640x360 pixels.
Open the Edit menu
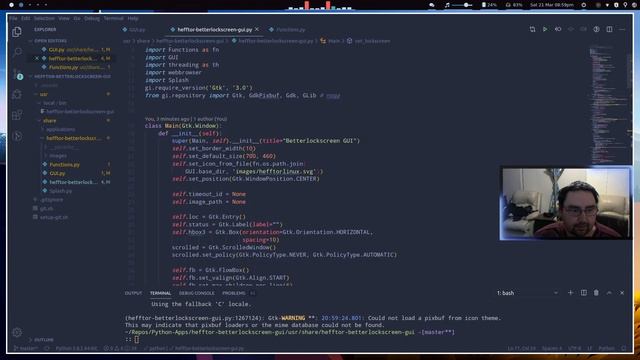coord(26,18)
